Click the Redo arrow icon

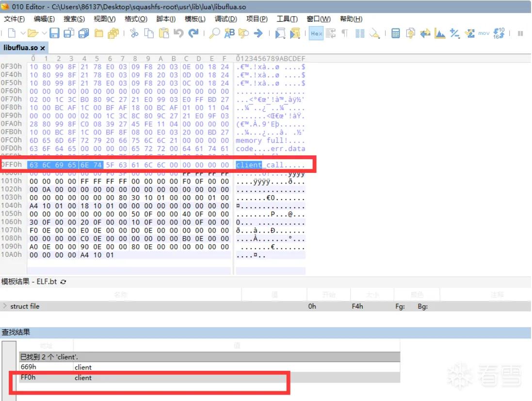pos(193,33)
